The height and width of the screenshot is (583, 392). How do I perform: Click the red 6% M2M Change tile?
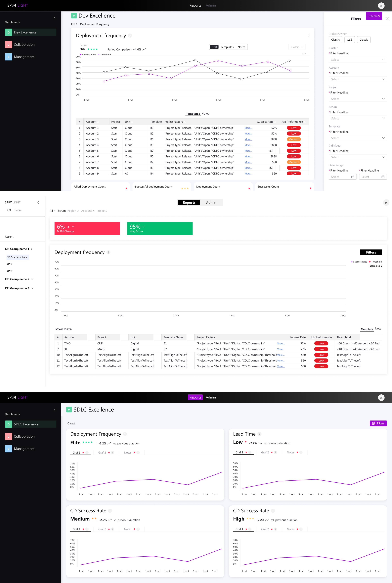[87, 228]
